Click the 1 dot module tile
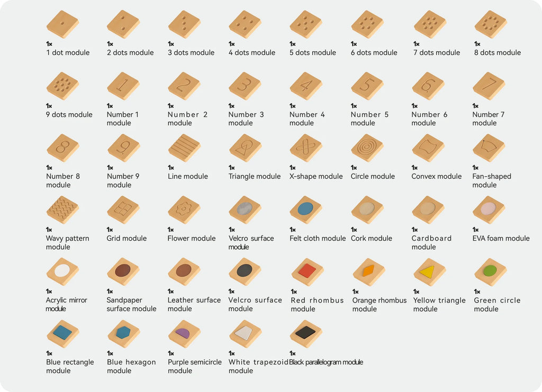The height and width of the screenshot is (392, 542). click(x=62, y=24)
